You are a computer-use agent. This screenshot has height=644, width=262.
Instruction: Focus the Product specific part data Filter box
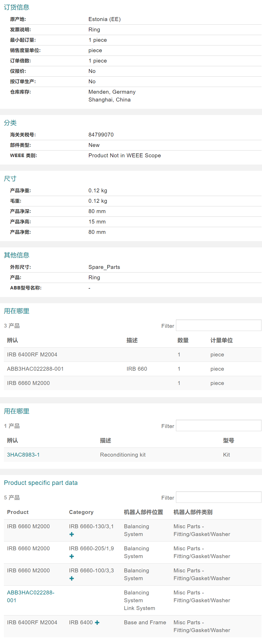218,497
